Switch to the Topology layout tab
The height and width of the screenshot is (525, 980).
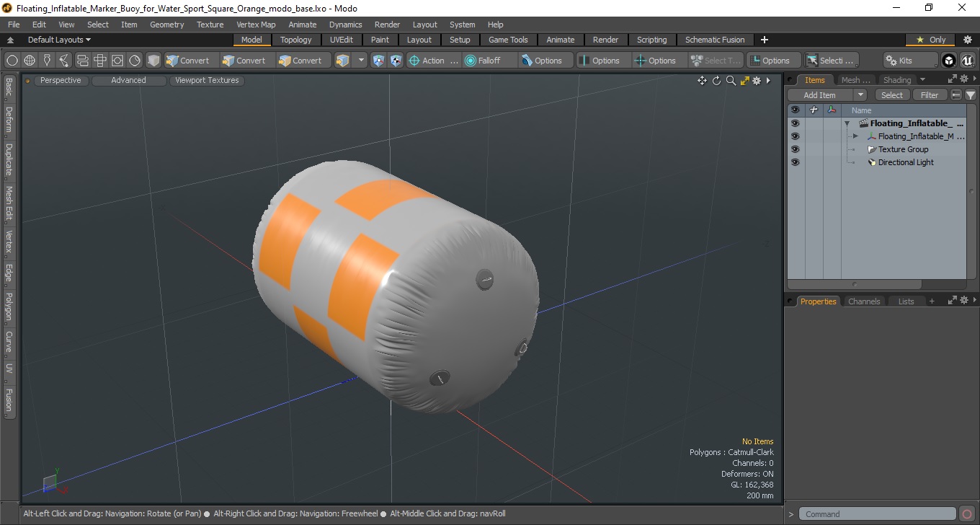pyautogui.click(x=296, y=40)
